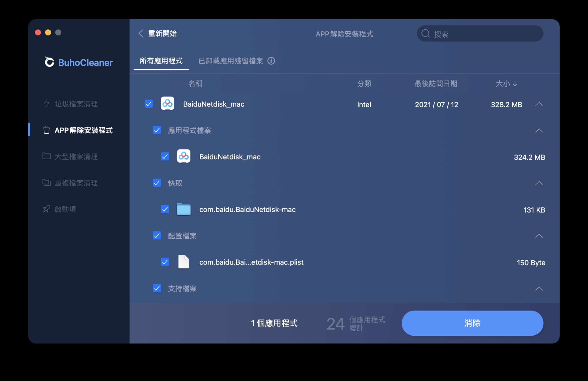Toggle the 配置檔案 group checkbox

point(157,235)
